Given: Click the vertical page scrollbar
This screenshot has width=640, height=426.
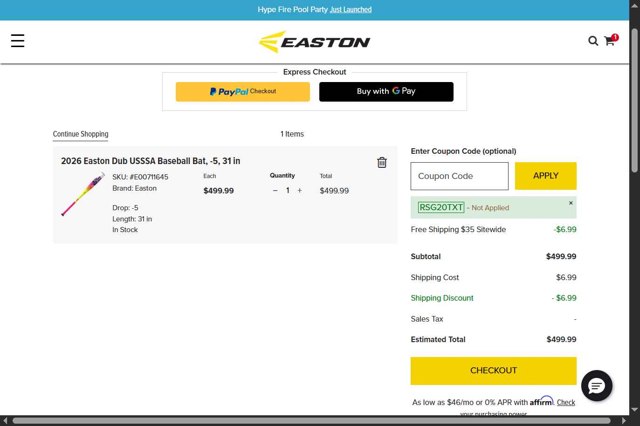Looking at the screenshot, I should (x=634, y=100).
